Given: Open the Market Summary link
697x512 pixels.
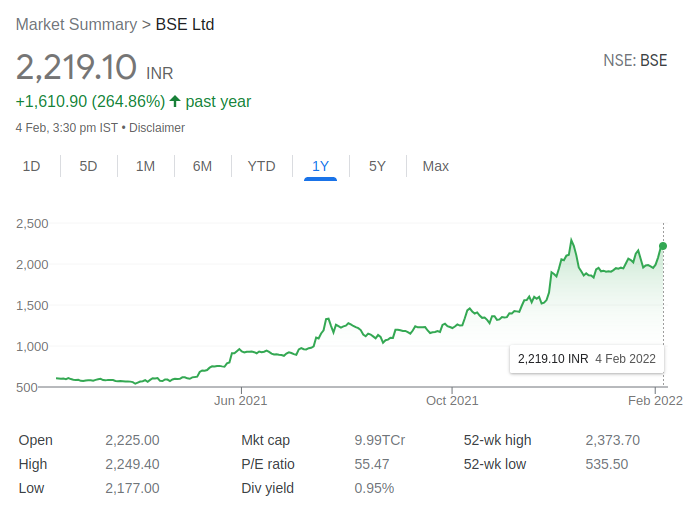Looking at the screenshot, I should [76, 24].
